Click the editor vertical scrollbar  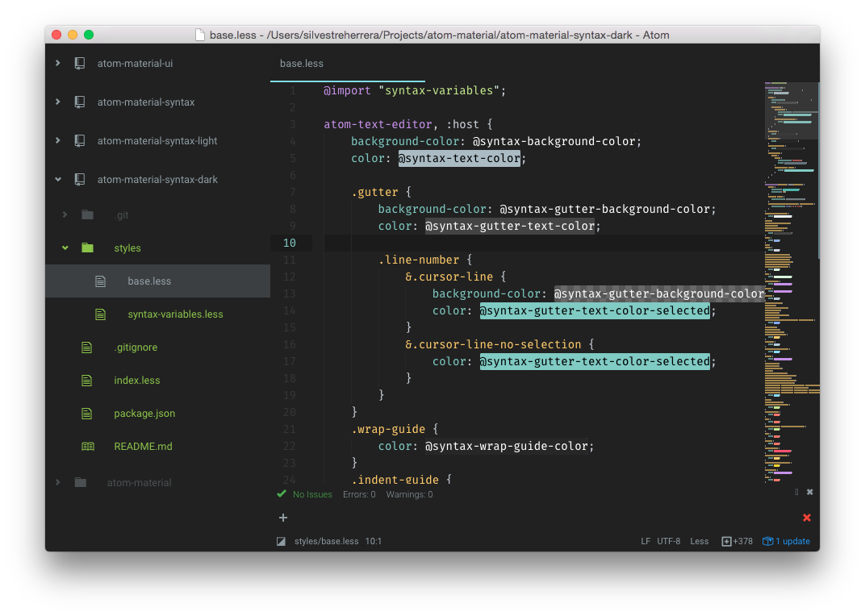[819, 171]
